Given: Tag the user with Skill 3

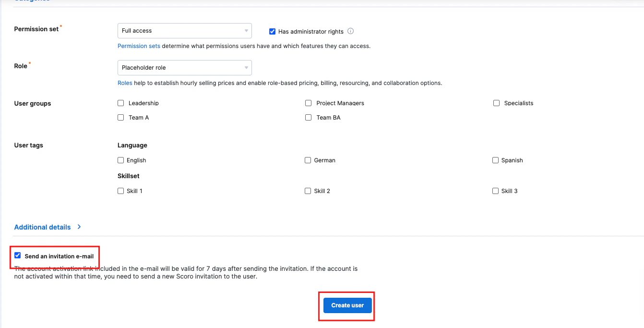Looking at the screenshot, I should 495,191.
